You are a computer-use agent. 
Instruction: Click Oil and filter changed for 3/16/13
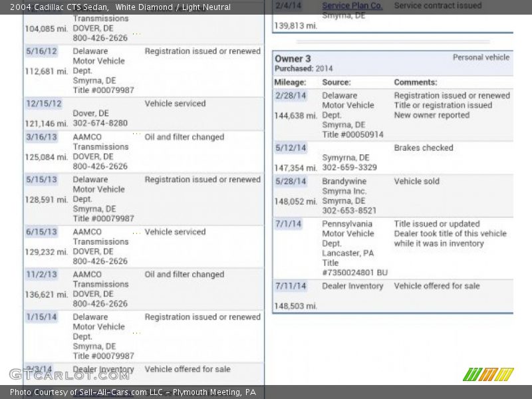185,137
